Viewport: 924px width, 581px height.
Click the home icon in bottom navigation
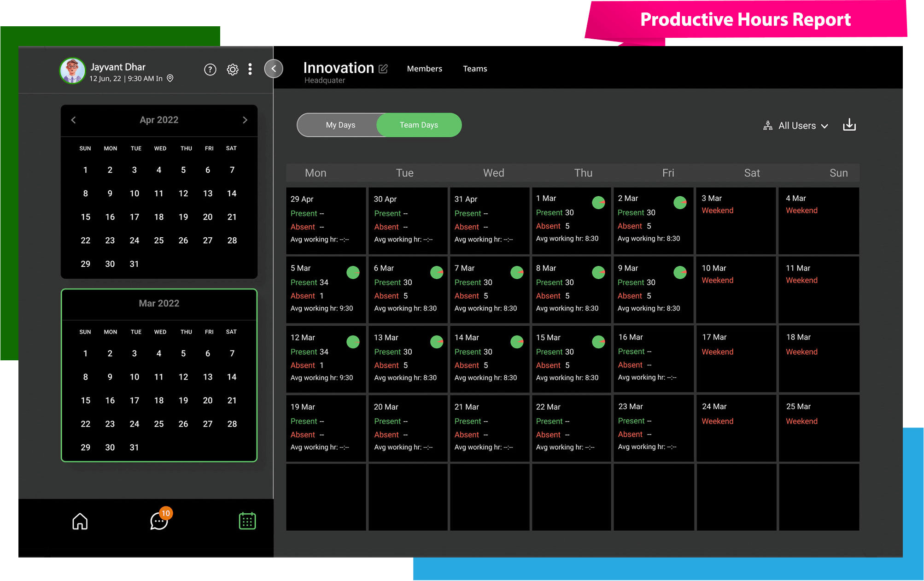80,522
